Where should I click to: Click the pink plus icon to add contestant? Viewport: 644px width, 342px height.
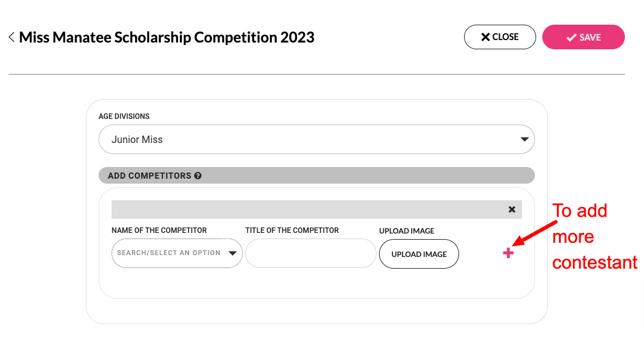point(508,253)
